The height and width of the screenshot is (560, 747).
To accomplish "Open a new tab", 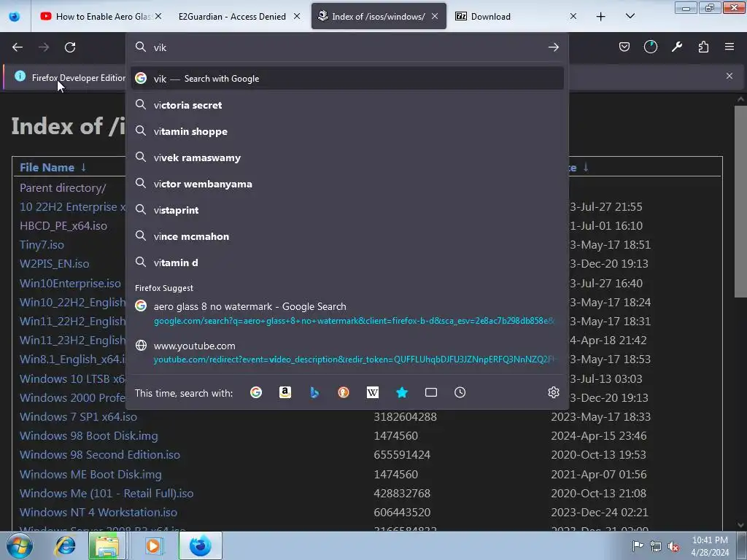I will click(x=601, y=17).
